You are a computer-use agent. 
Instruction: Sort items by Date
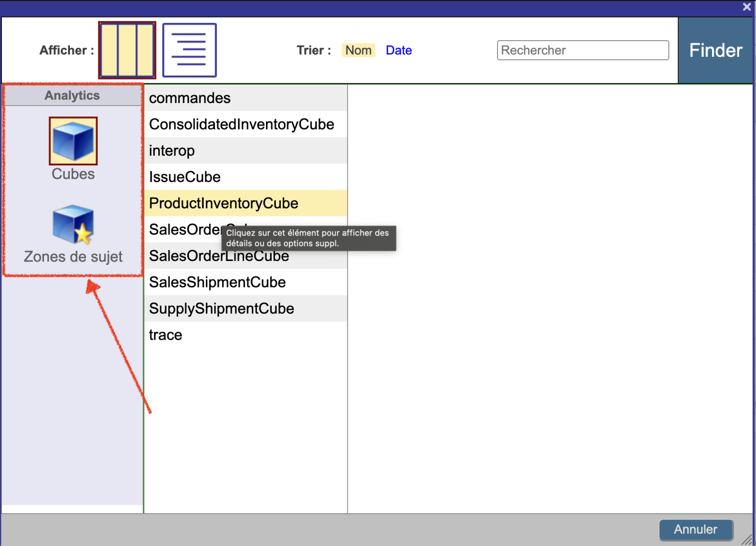(x=398, y=50)
